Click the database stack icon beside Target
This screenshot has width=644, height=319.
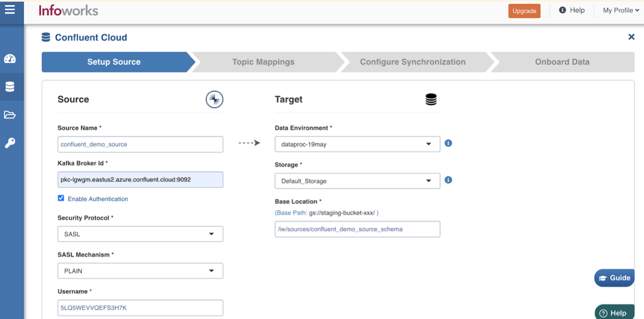point(431,99)
